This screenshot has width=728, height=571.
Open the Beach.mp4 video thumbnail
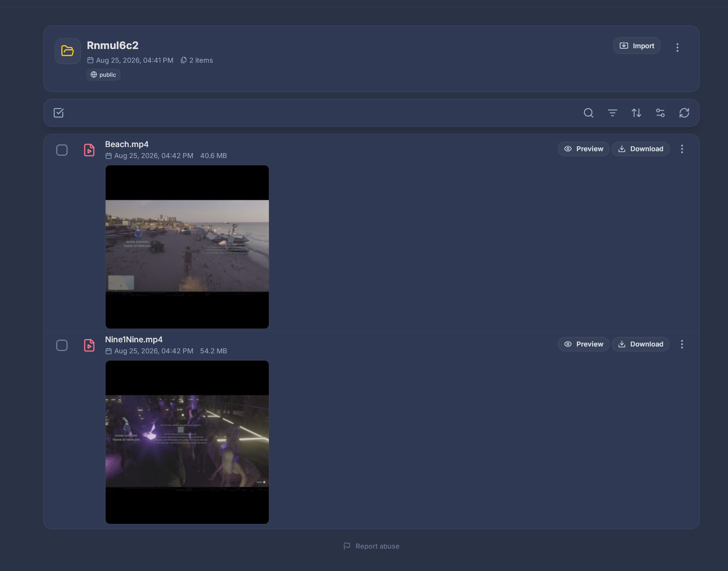(x=187, y=247)
